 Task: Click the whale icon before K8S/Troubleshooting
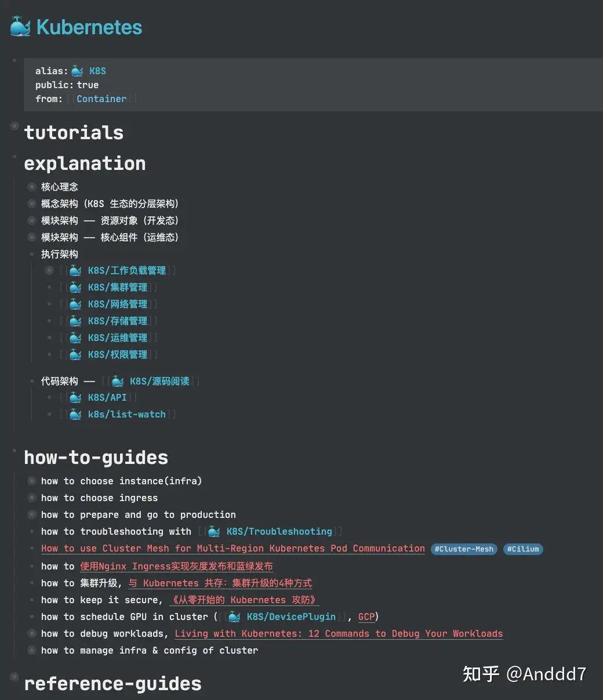(214, 532)
